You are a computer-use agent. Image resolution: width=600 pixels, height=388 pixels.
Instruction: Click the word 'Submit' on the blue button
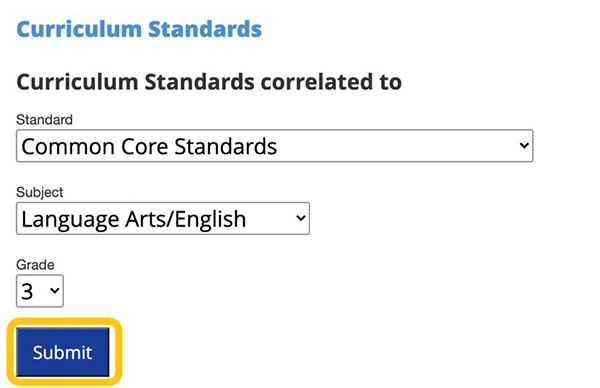coord(62,352)
